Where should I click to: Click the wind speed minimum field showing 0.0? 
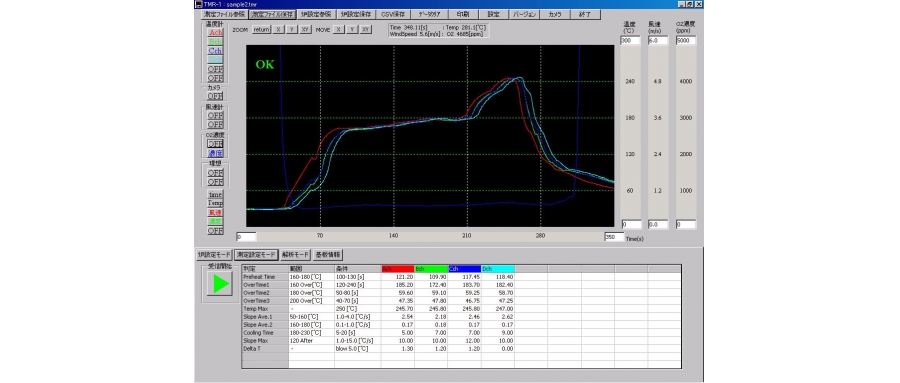pyautogui.click(x=658, y=225)
